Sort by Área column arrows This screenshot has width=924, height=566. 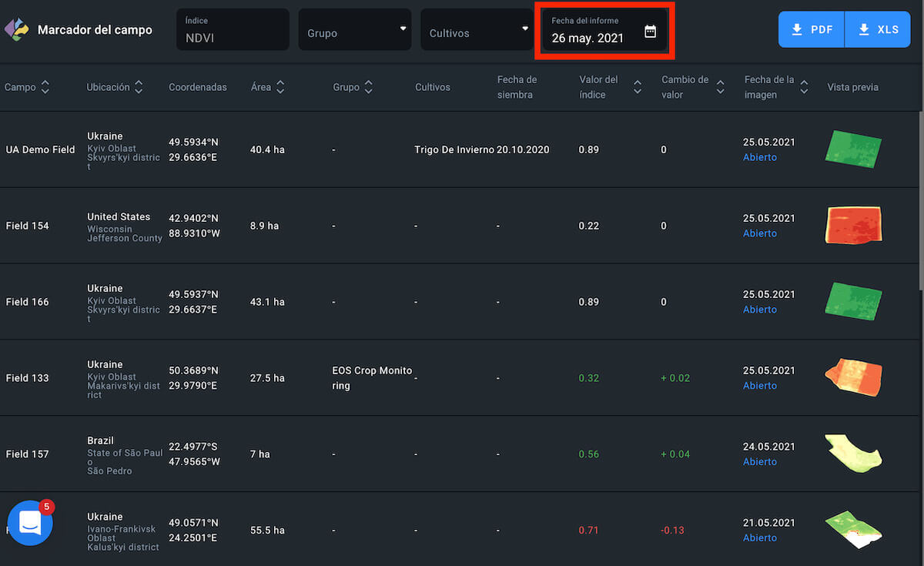(280, 87)
